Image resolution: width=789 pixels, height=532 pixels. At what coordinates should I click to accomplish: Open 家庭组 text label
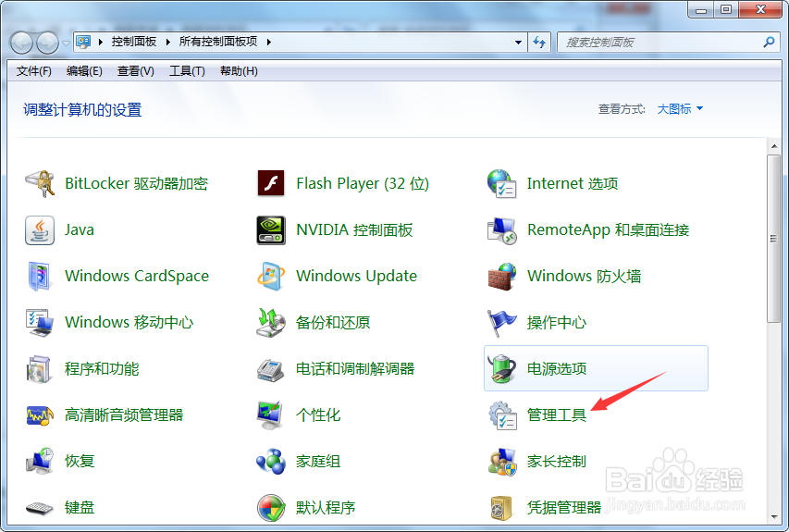(318, 462)
